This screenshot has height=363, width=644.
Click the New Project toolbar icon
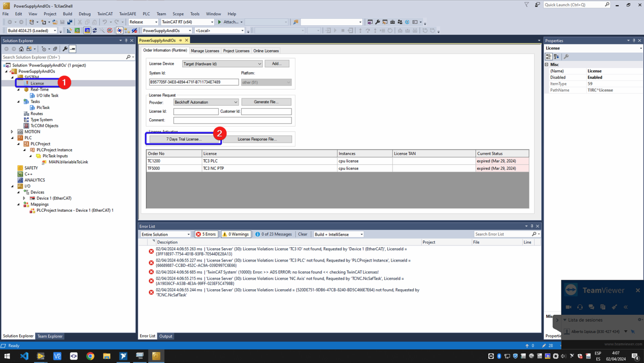pos(32,22)
